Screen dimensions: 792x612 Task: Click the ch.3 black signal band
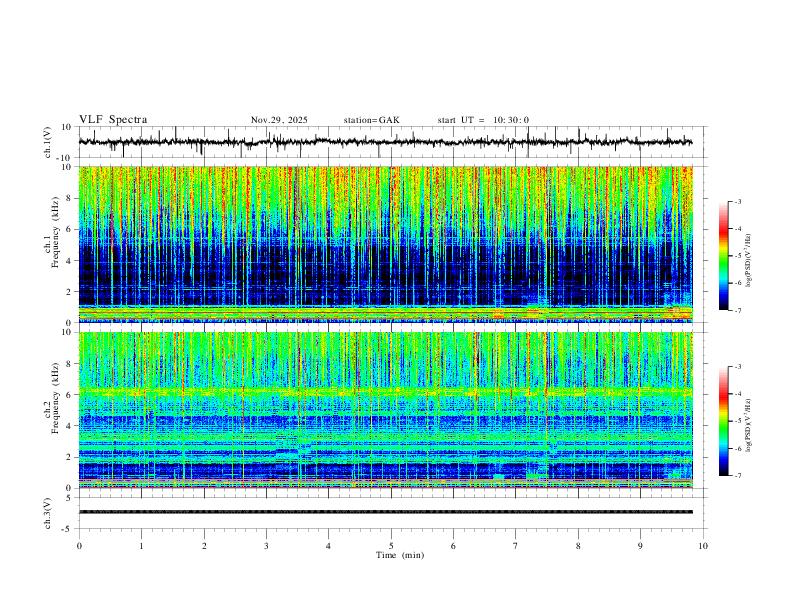(385, 512)
